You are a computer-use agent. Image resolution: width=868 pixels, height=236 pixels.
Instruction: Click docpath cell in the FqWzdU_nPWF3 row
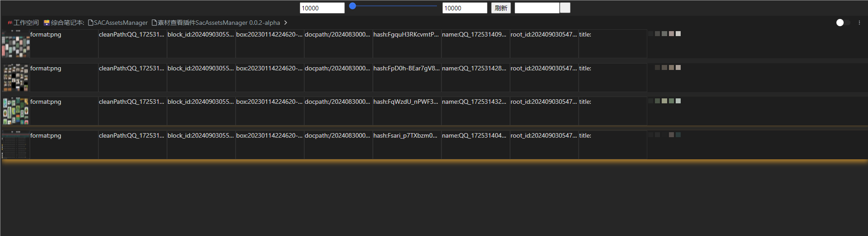(x=339, y=111)
